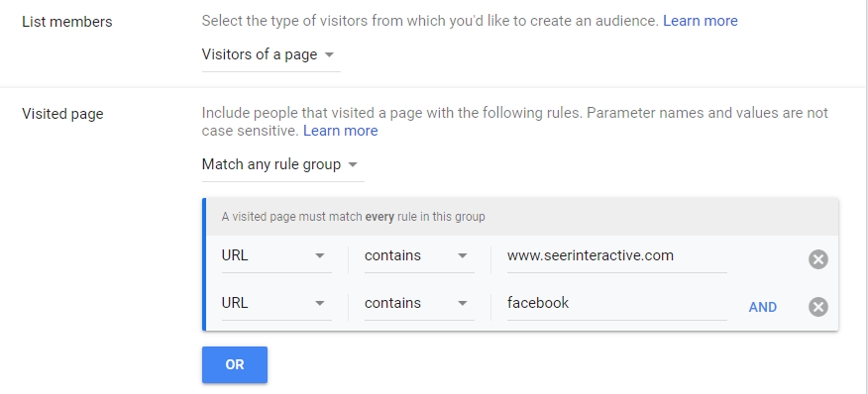
Task: Click the facebook value input field
Action: [x=616, y=304]
